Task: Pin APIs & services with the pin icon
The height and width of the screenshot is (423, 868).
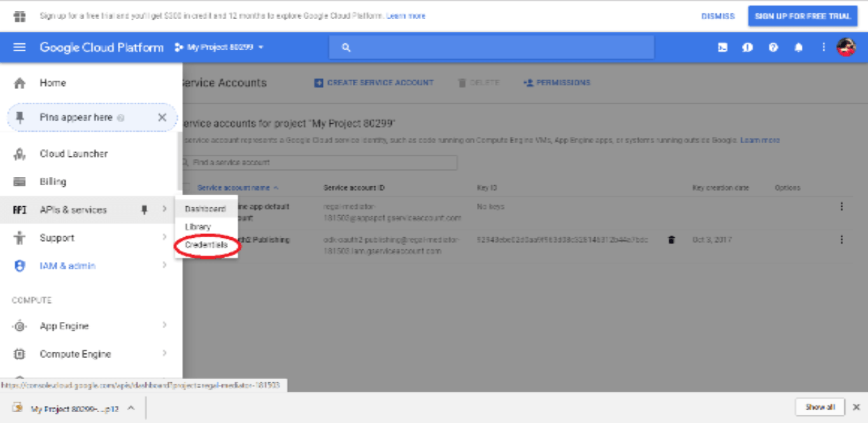Action: point(145,210)
